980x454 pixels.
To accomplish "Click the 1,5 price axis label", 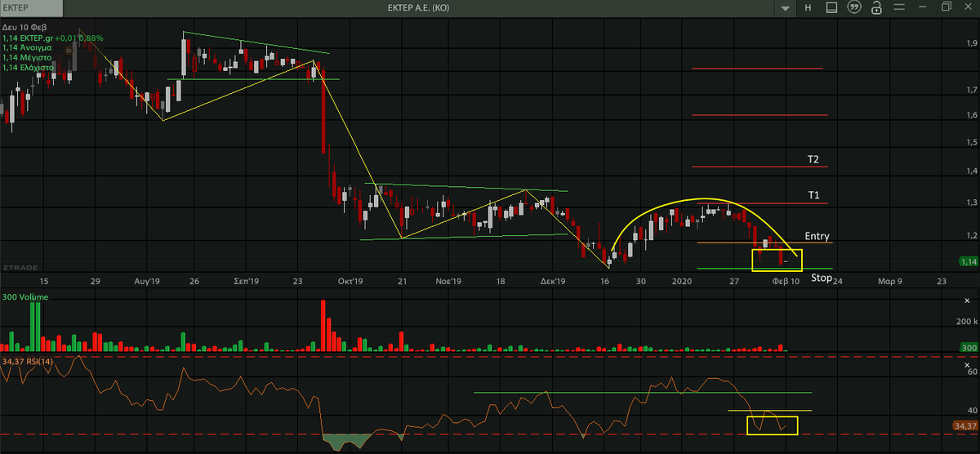I will (x=972, y=143).
